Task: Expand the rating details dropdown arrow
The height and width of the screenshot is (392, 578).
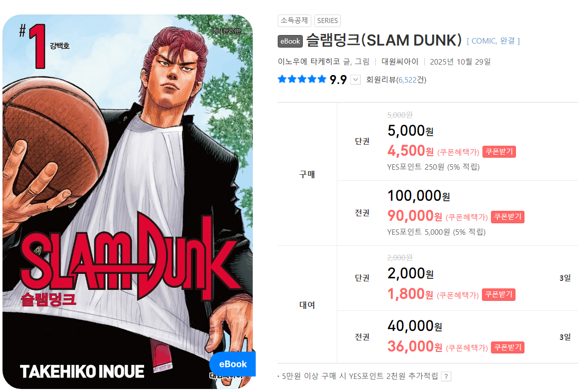Action: tap(355, 80)
